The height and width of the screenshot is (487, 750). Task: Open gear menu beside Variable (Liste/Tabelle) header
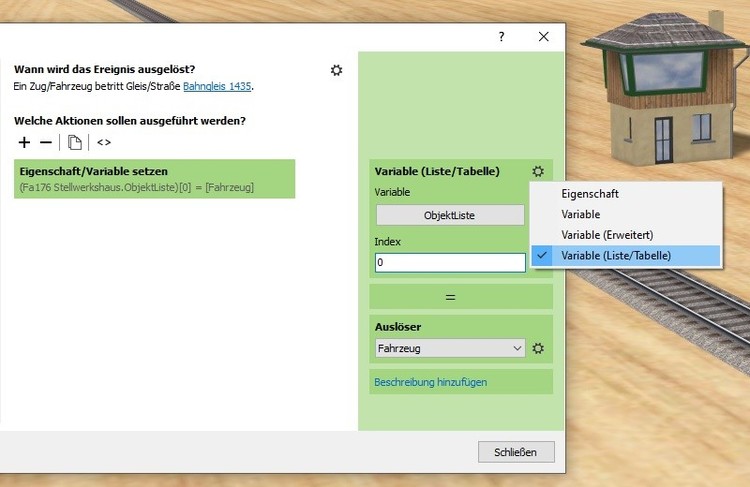538,171
